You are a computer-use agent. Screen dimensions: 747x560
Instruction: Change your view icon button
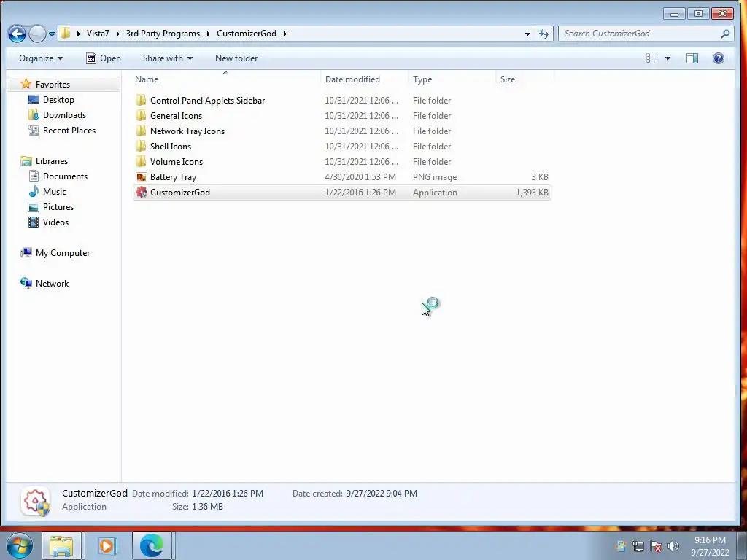651,58
